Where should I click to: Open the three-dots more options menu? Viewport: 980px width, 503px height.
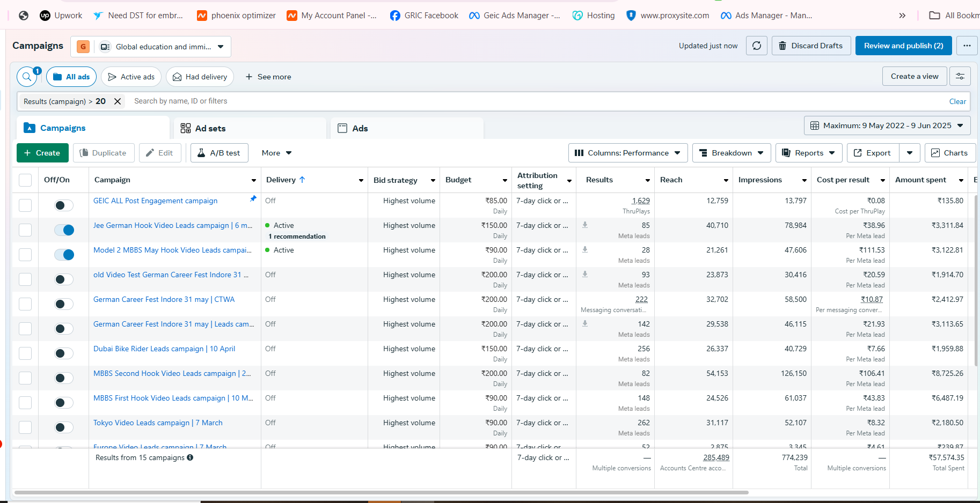967,46
